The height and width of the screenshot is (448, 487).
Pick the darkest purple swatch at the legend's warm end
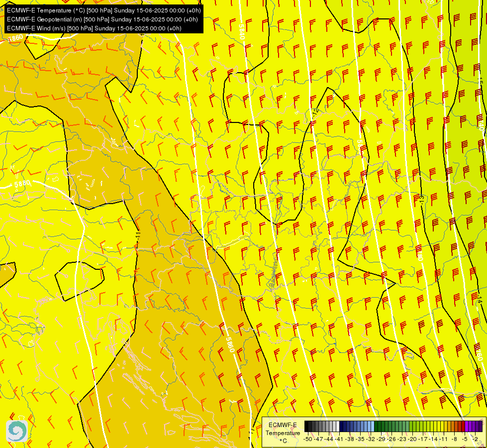click(x=481, y=426)
